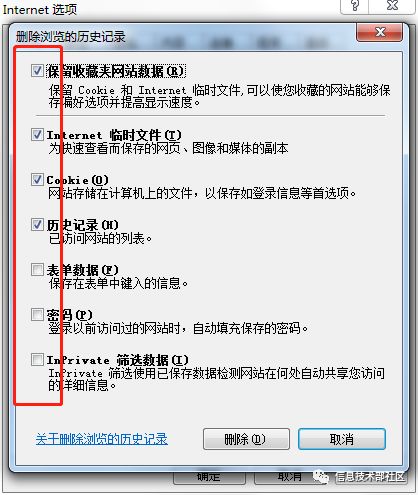The height and width of the screenshot is (495, 418).
Task: Close the Internet 选项 window
Action: coord(392,6)
